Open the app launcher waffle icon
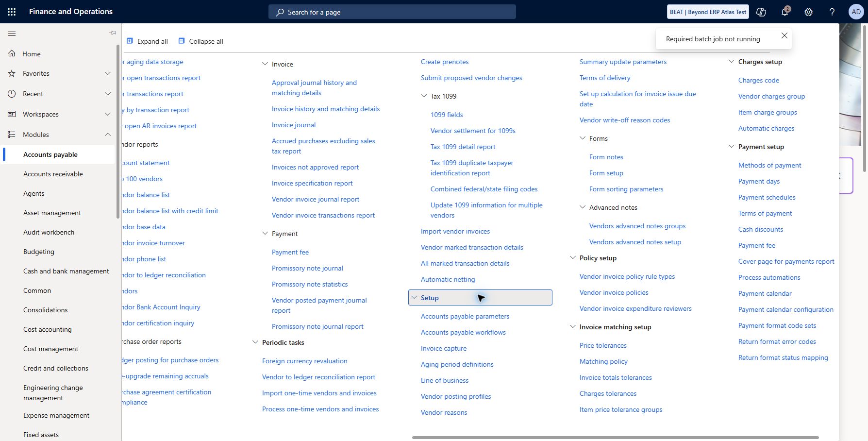 (12, 12)
